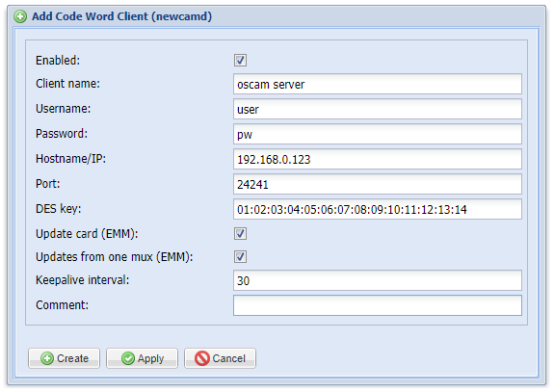Toggle the Update card (EMM) checkbox
This screenshot has height=392, width=554.
pyautogui.click(x=240, y=233)
